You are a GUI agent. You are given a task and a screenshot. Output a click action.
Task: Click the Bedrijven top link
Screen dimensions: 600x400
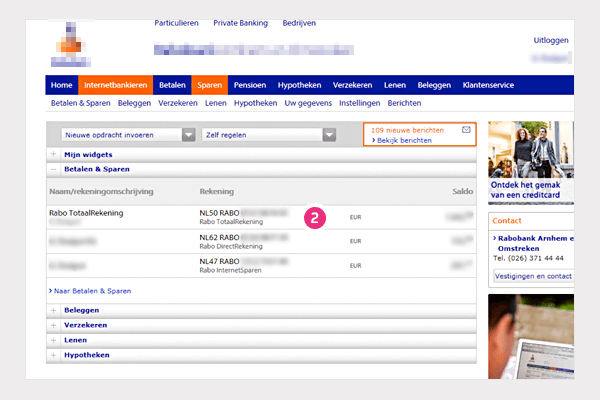click(299, 23)
